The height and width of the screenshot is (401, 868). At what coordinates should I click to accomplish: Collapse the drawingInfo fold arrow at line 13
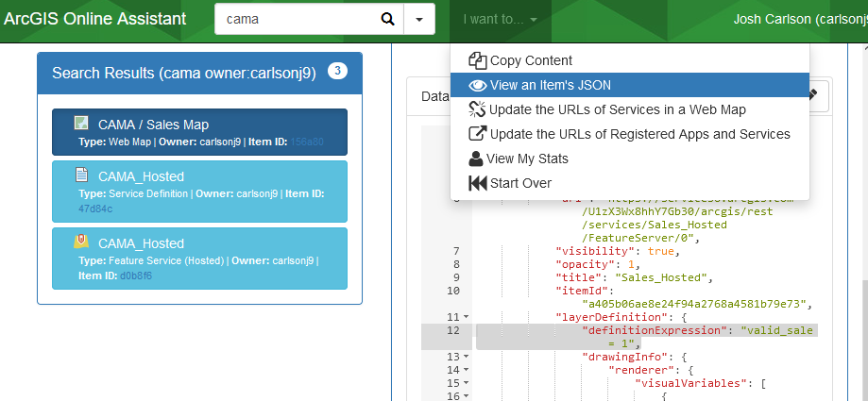coord(467,357)
